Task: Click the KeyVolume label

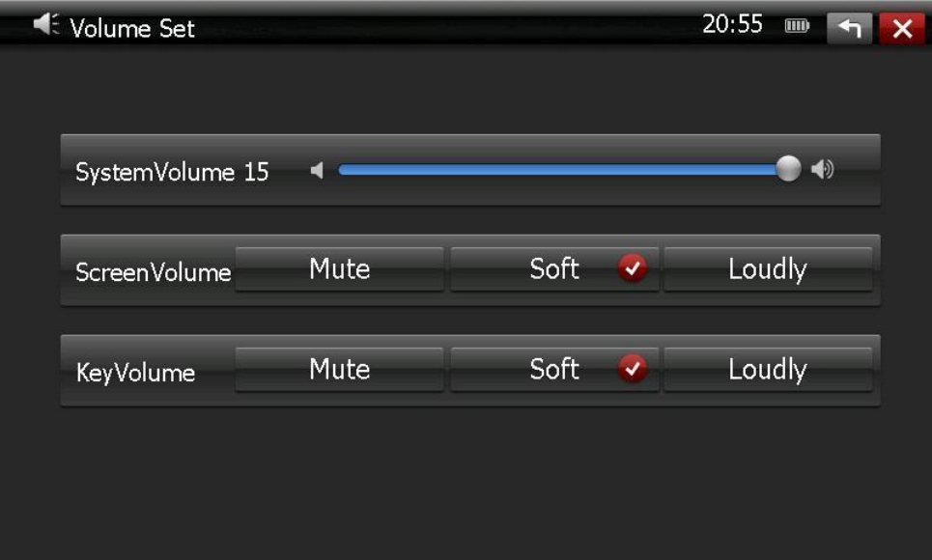Action: click(135, 373)
